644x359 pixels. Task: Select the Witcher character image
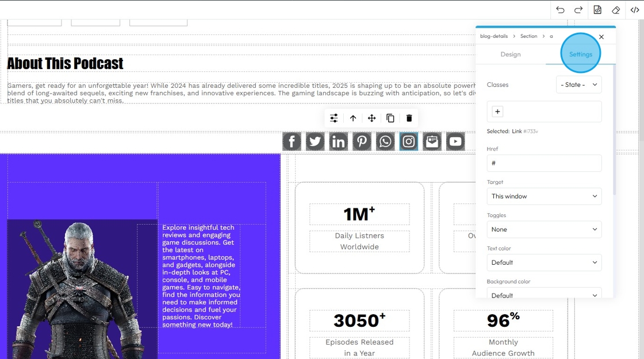pyautogui.click(x=82, y=289)
